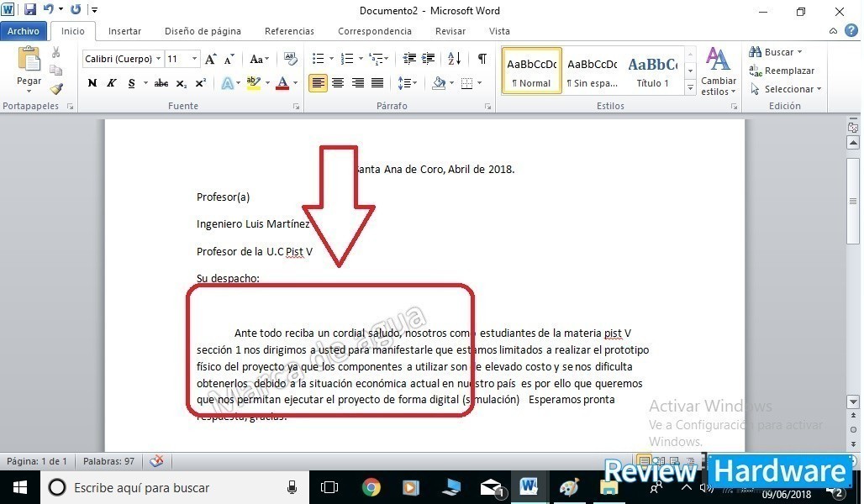
Task: Open Word help question mark
Action: click(851, 31)
